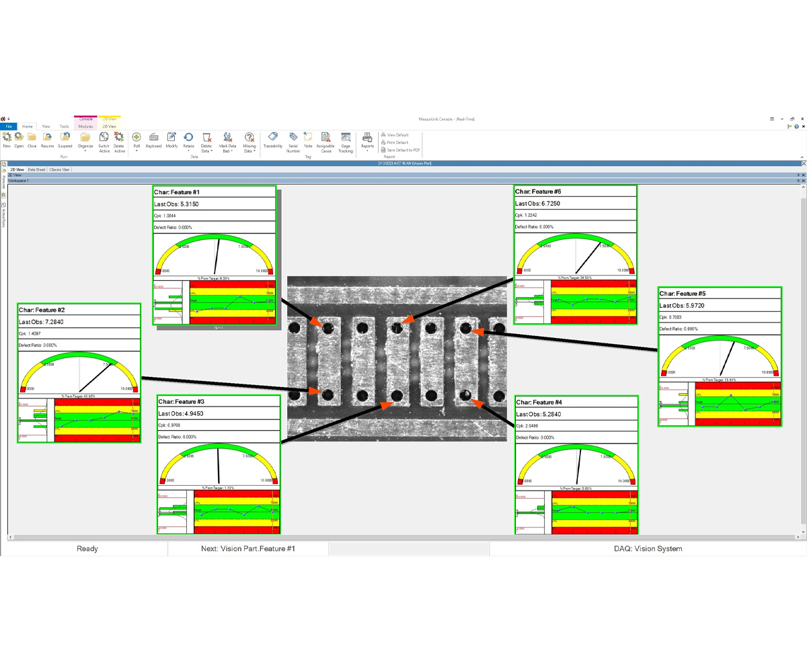Click the Print Default button

397,142
